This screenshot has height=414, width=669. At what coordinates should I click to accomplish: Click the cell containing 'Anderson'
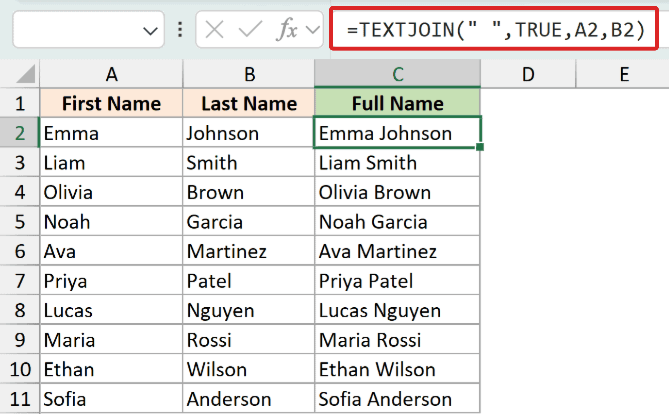pos(249,399)
